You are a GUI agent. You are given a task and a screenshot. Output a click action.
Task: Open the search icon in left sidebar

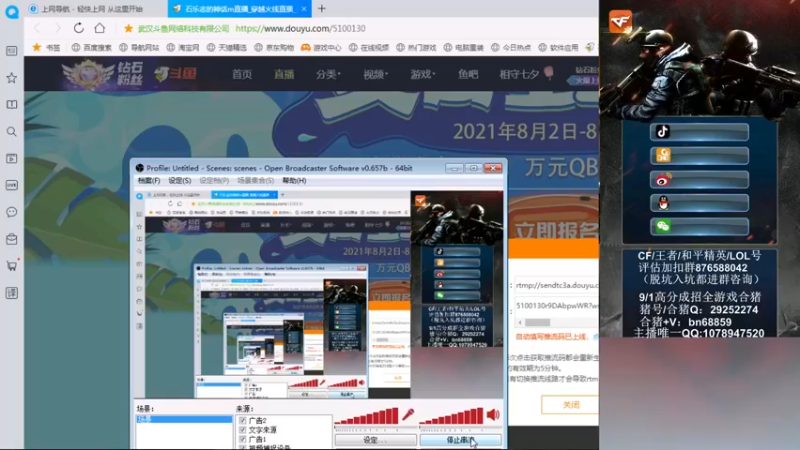11,132
